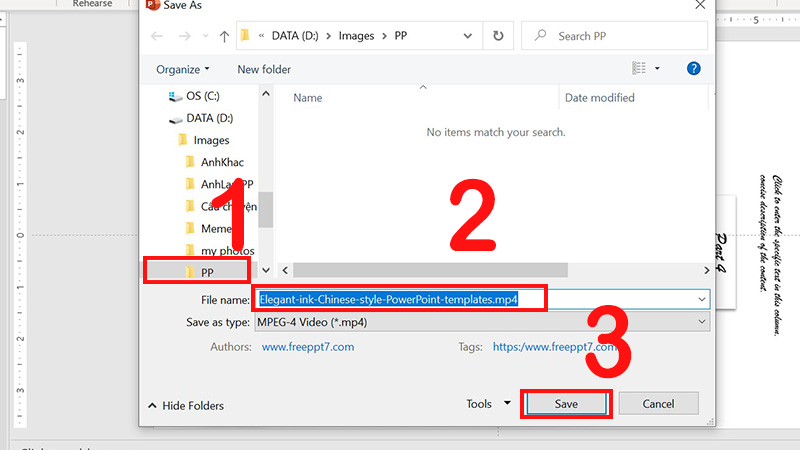The image size is (800, 450).
Task: Click the PowerPoint icon in title bar
Action: point(153,5)
